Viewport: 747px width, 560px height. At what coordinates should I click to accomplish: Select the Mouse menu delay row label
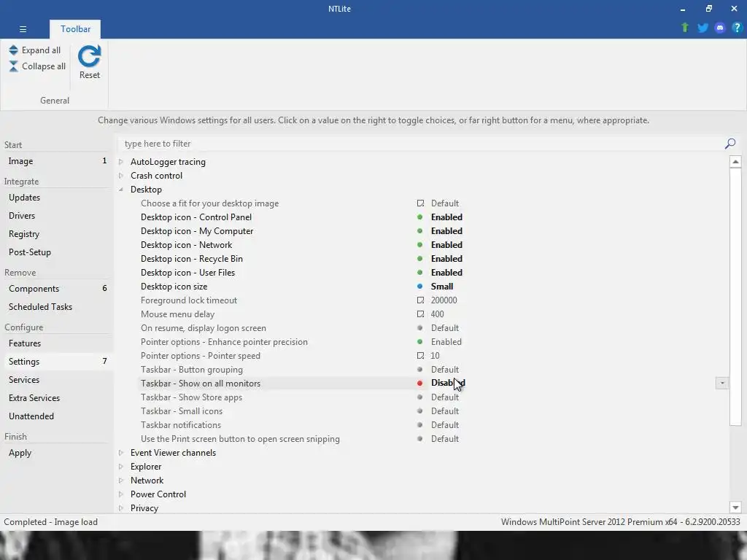click(x=178, y=314)
